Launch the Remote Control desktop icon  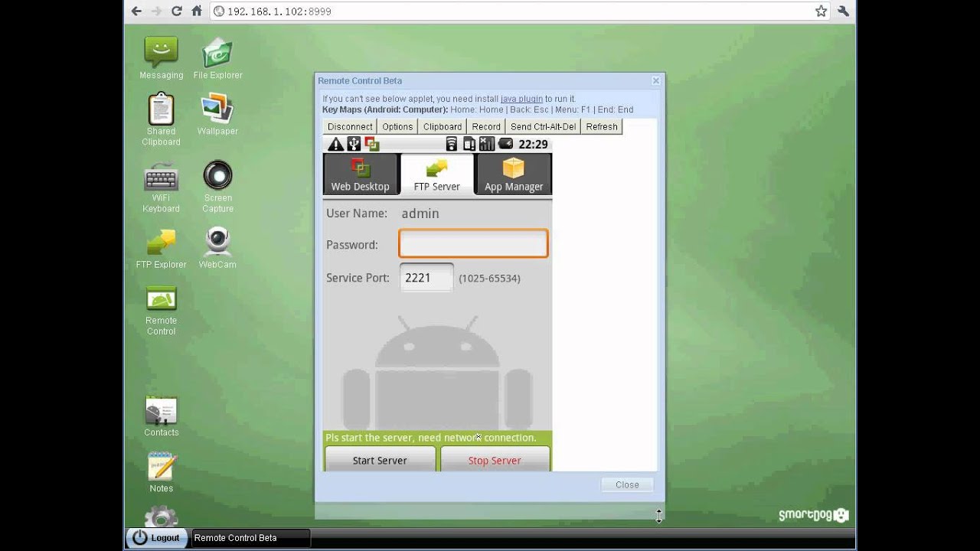click(x=161, y=310)
